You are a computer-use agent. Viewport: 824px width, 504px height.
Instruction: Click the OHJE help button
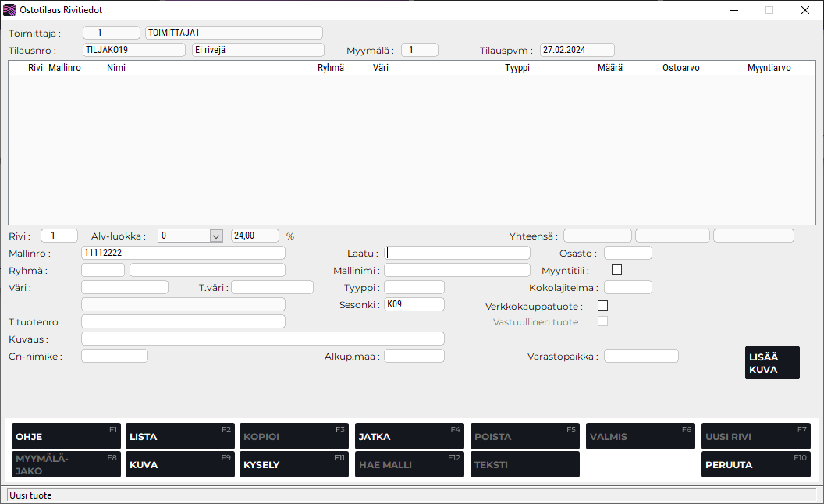click(66, 436)
